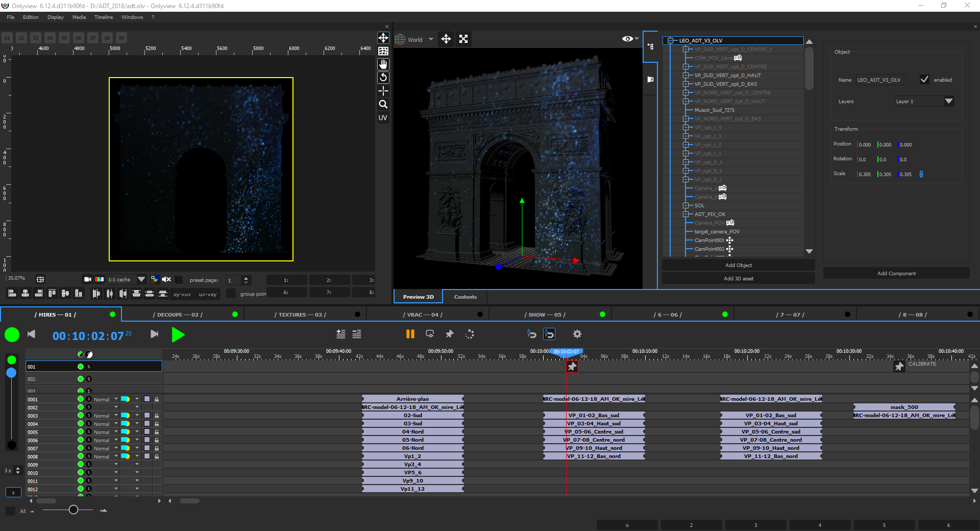The width and height of the screenshot is (980, 531).
Task: Toggle the large green master enable circle
Action: point(12,335)
